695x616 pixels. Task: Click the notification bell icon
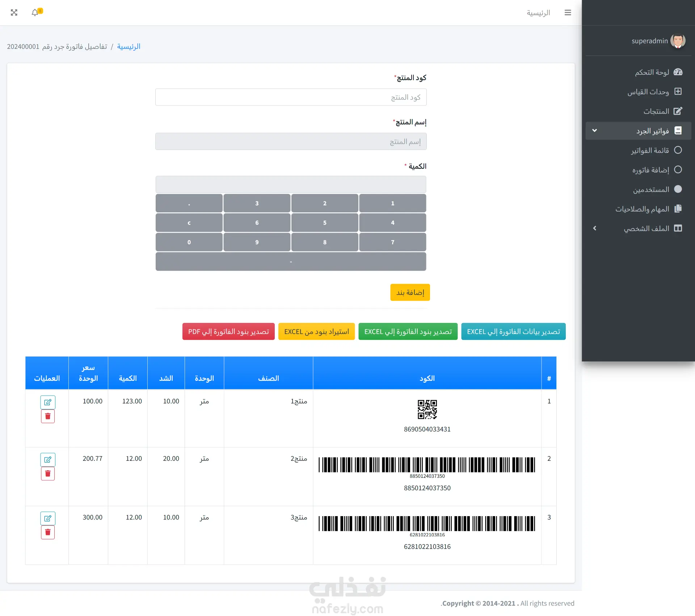(x=35, y=13)
